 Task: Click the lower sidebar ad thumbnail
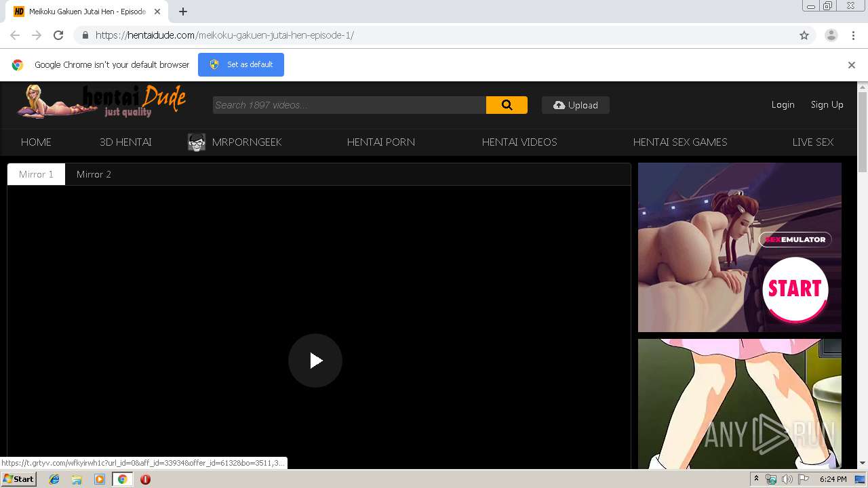coord(740,404)
